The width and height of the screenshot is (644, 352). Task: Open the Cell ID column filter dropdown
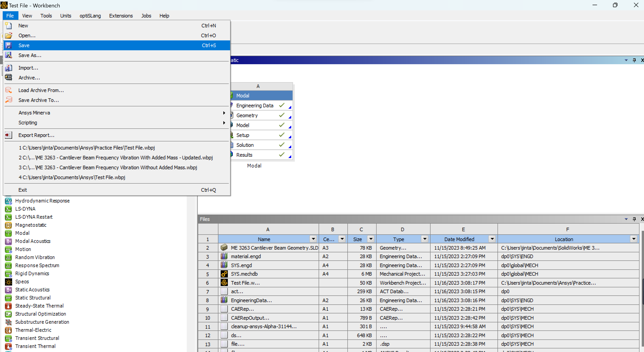pos(342,239)
